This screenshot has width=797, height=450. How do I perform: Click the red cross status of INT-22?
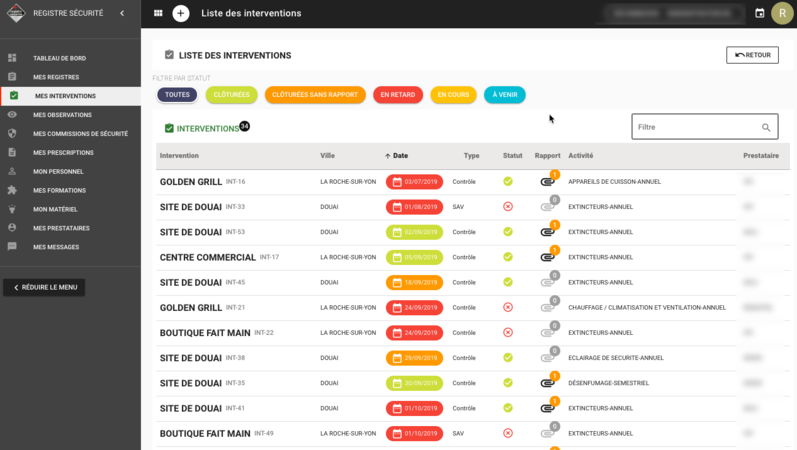[x=508, y=333]
